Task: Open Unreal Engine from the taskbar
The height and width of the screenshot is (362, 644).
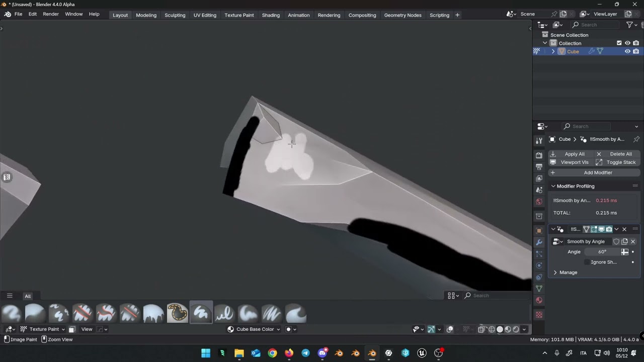Action: (422, 353)
